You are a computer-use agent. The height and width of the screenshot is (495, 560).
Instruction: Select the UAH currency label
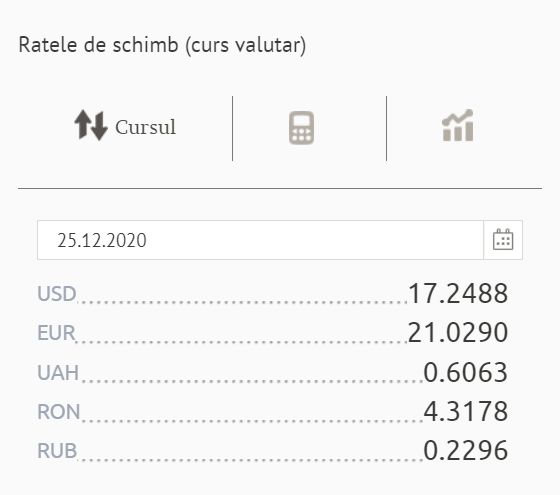pyautogui.click(x=58, y=372)
